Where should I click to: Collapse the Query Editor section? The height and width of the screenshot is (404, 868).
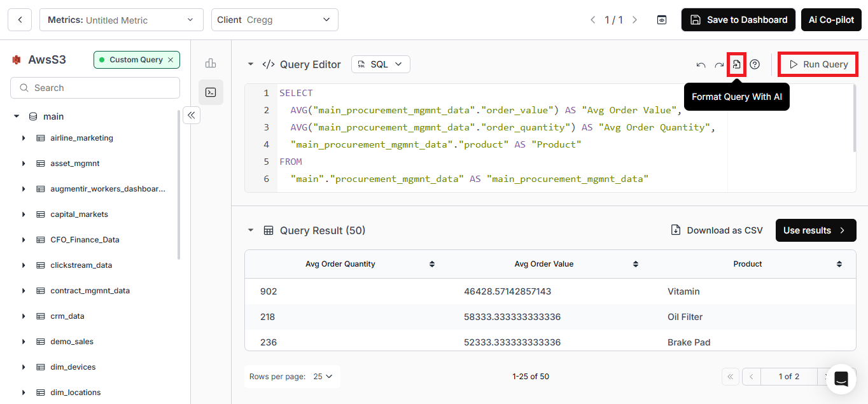click(251, 64)
